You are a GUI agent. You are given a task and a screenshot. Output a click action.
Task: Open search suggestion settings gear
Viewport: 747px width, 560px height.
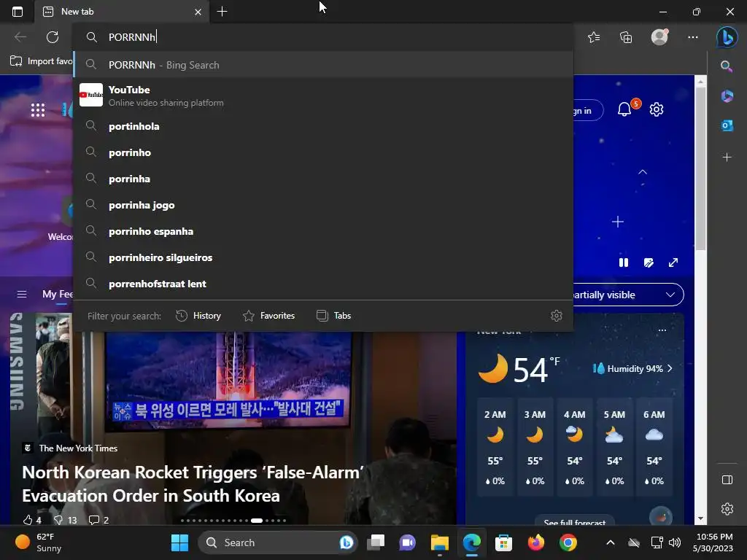[557, 316]
